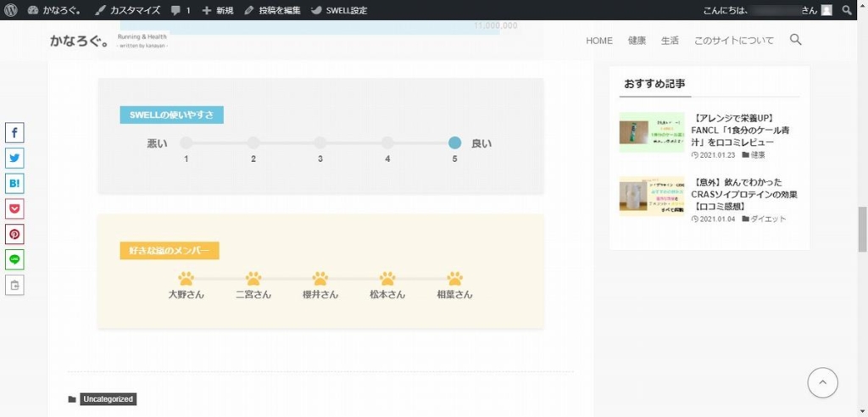Open the site search magnifier icon
Image resolution: width=868 pixels, height=417 pixels.
click(795, 40)
